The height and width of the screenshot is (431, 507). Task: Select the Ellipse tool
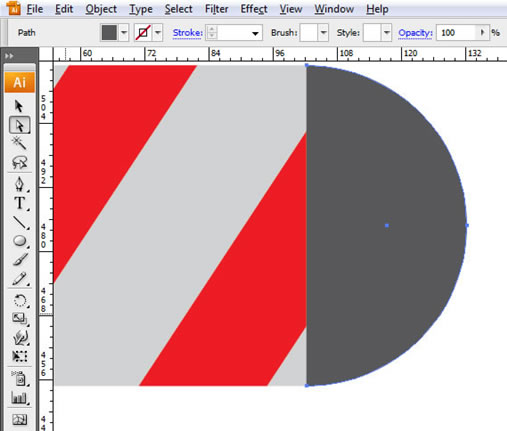click(19, 241)
